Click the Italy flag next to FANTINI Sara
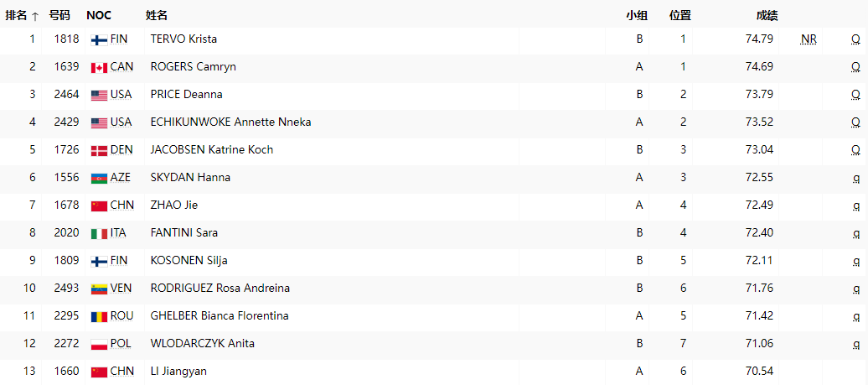 [99, 233]
